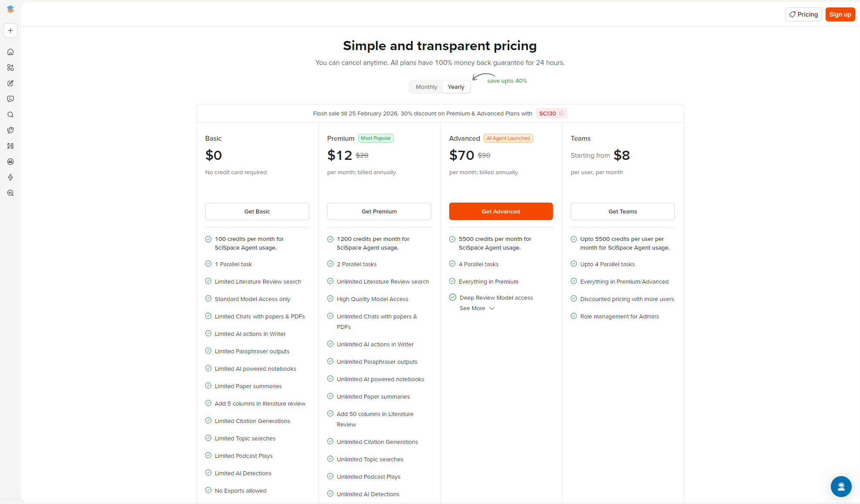Click the SciSpace logo icon
This screenshot has width=860, height=504.
point(10,9)
